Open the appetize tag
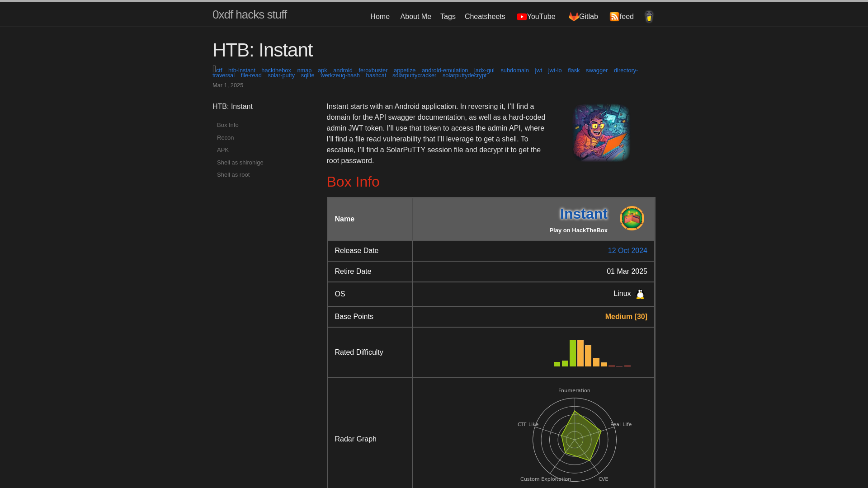 tap(405, 70)
